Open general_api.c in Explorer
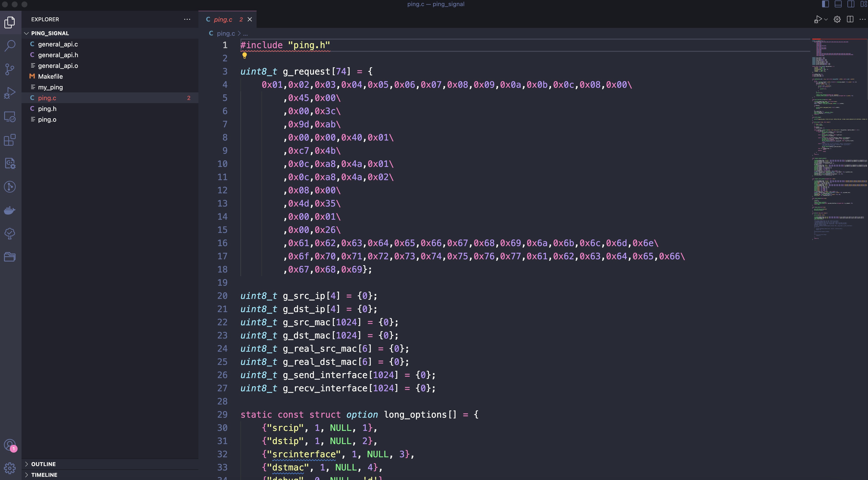868x480 pixels. [110, 44]
